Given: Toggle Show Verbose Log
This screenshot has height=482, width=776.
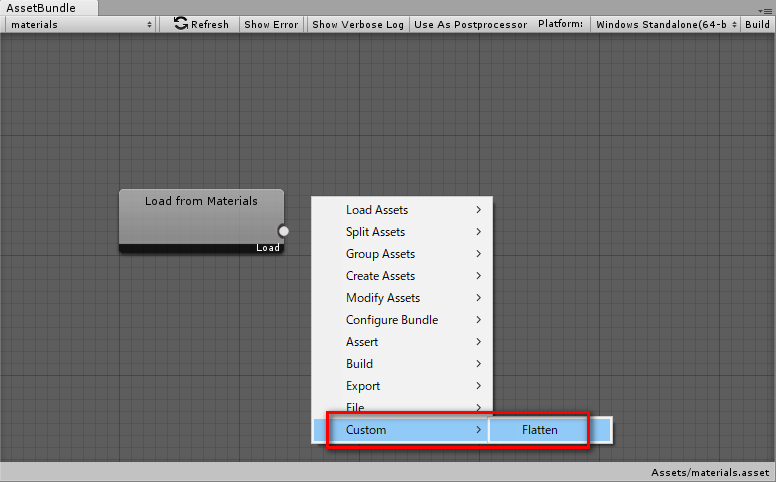Looking at the screenshot, I should (x=358, y=24).
